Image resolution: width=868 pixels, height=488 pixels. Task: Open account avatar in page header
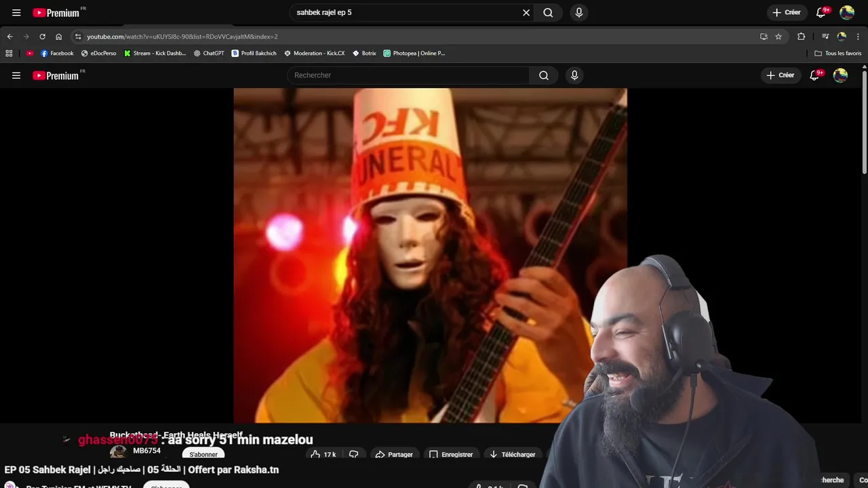pos(840,75)
